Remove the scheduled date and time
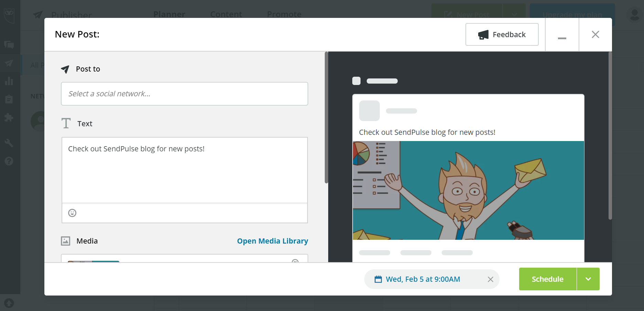Screen dimensions: 644x311 (x=491, y=279)
